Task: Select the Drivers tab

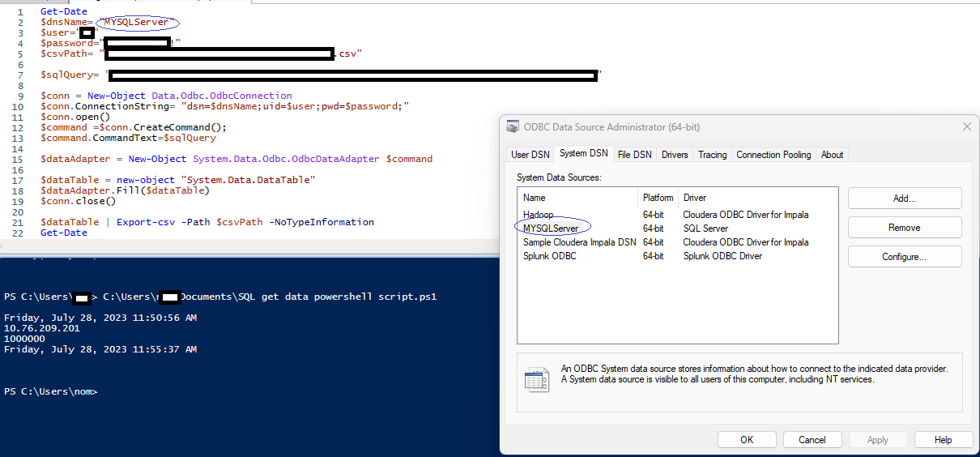Action: [x=675, y=155]
